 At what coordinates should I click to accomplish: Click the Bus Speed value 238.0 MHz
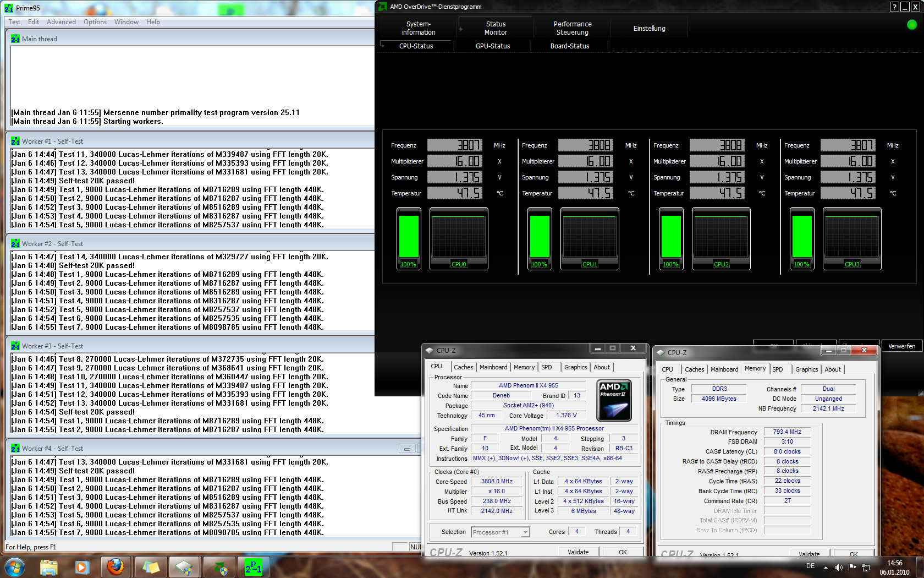click(497, 501)
